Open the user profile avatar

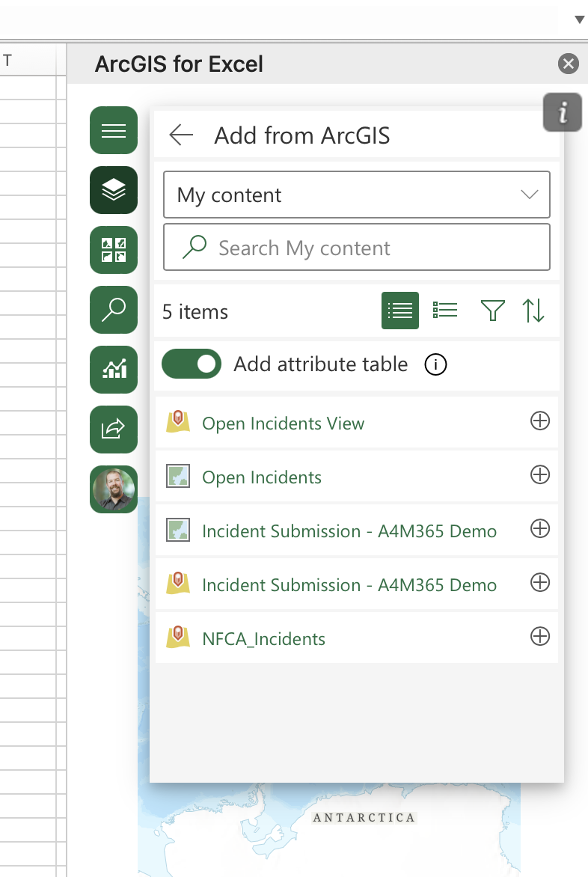114,489
